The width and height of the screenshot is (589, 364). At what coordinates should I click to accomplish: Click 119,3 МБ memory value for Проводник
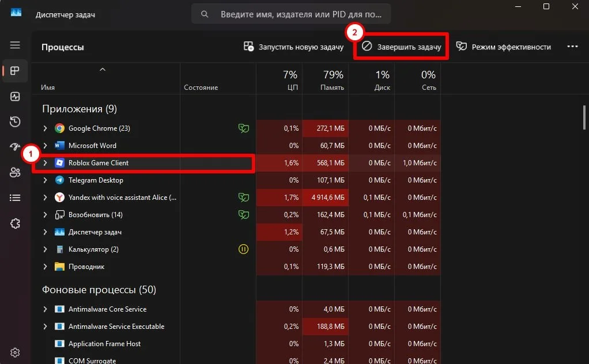coord(331,267)
